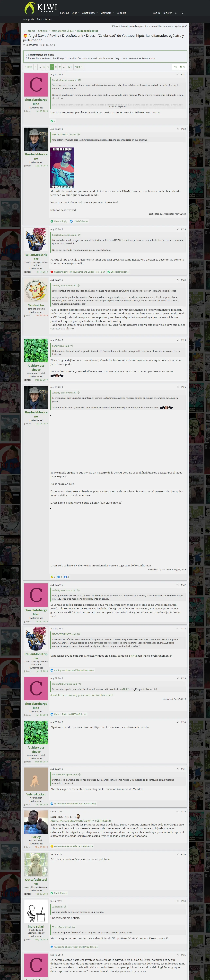Open the Hispanohablantes breadcrumb link

tap(87, 31)
